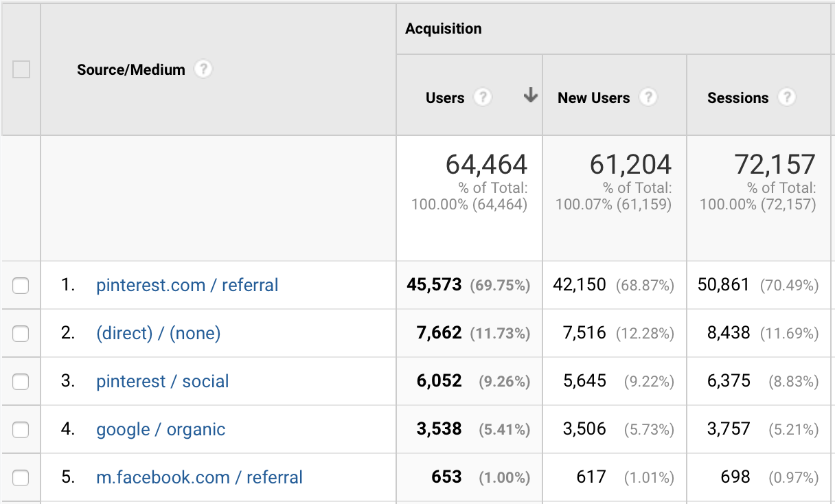Click Users percentage (1.00%)
835x504 pixels.
[x=505, y=478]
